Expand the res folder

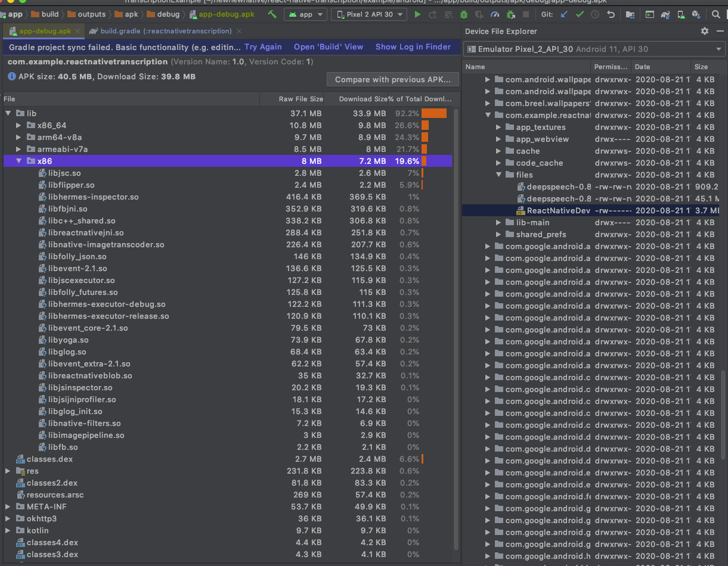pyautogui.click(x=8, y=471)
